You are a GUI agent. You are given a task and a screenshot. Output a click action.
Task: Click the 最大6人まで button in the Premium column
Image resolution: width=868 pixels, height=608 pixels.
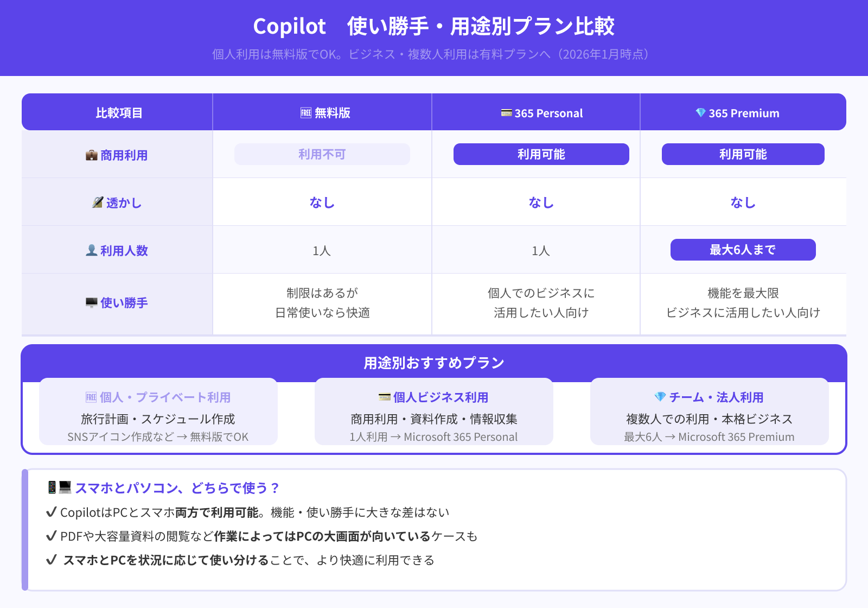pyautogui.click(x=742, y=250)
